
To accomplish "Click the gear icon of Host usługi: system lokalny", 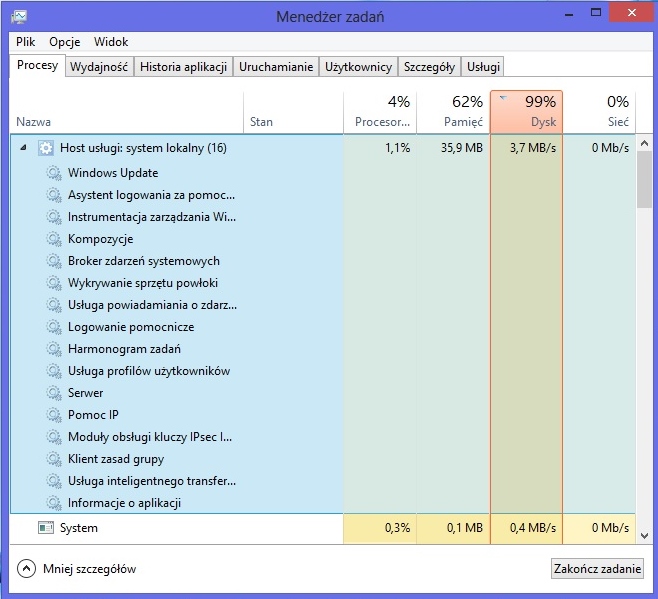I will coord(46,148).
